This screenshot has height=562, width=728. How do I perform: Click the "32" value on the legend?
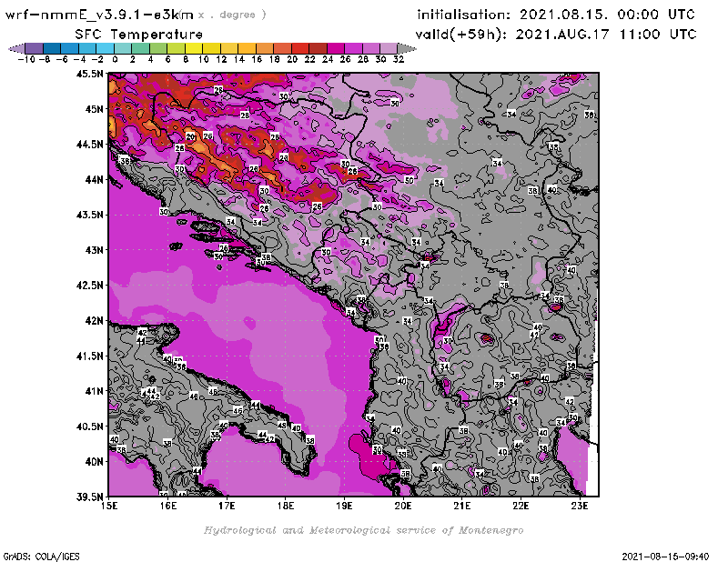pos(399,60)
